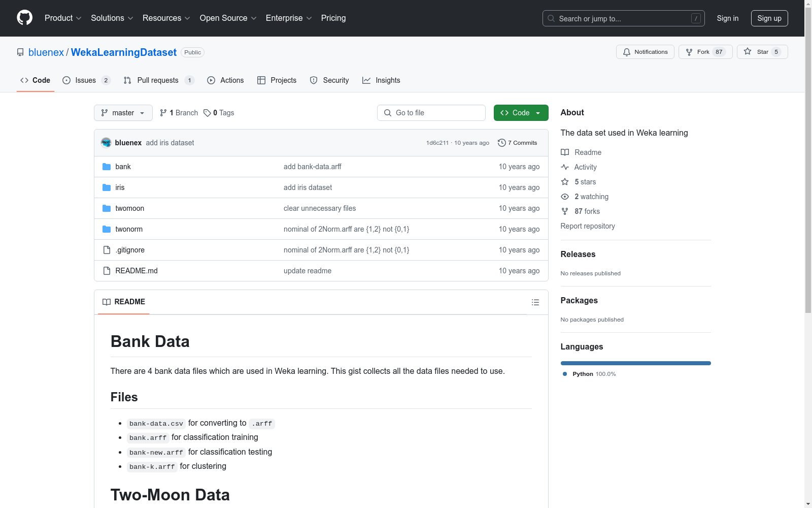Click the repository icon beside bluenex
This screenshot has width=812, height=508.
click(x=20, y=52)
